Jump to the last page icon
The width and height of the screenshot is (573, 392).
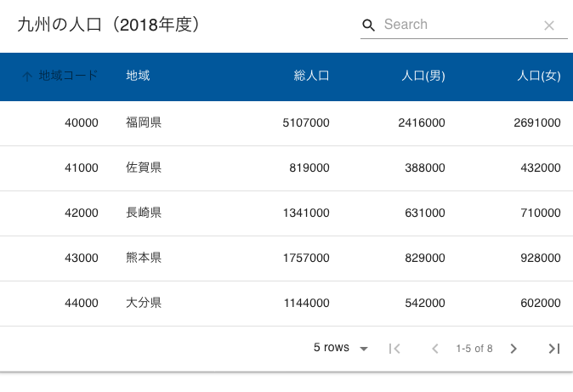click(554, 349)
